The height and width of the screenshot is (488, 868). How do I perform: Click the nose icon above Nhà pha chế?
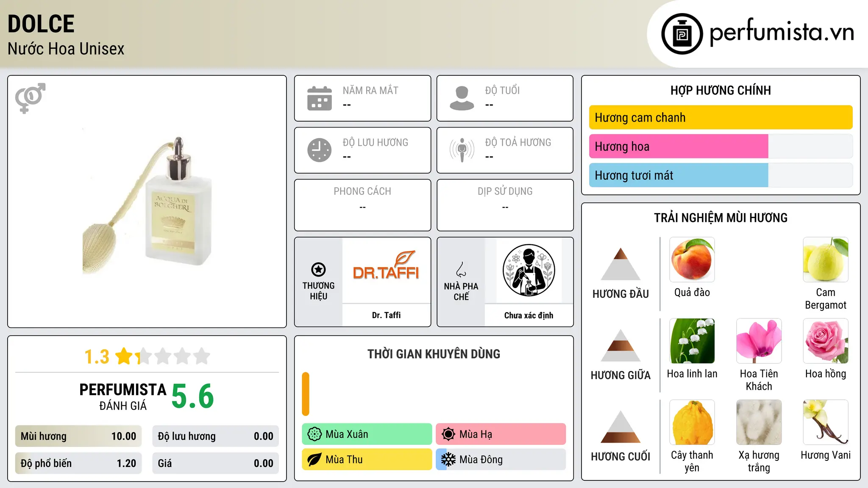461,269
